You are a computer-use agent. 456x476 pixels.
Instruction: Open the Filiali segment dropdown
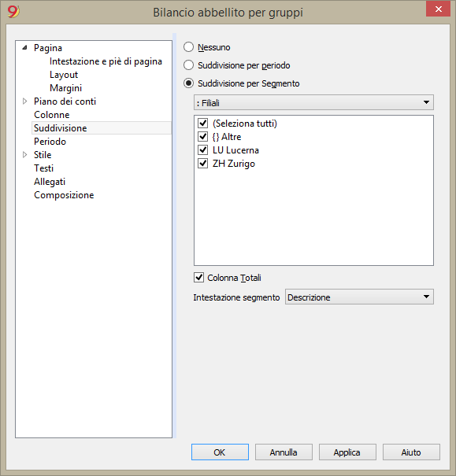point(313,102)
